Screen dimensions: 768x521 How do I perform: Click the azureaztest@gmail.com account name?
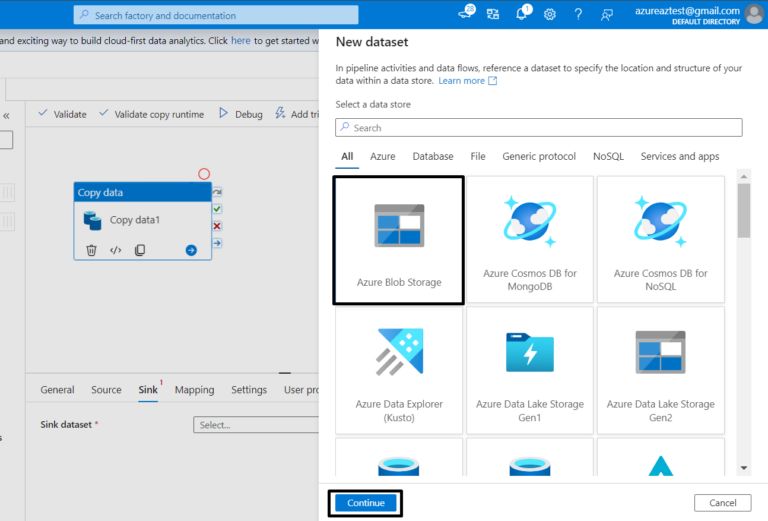[687, 11]
